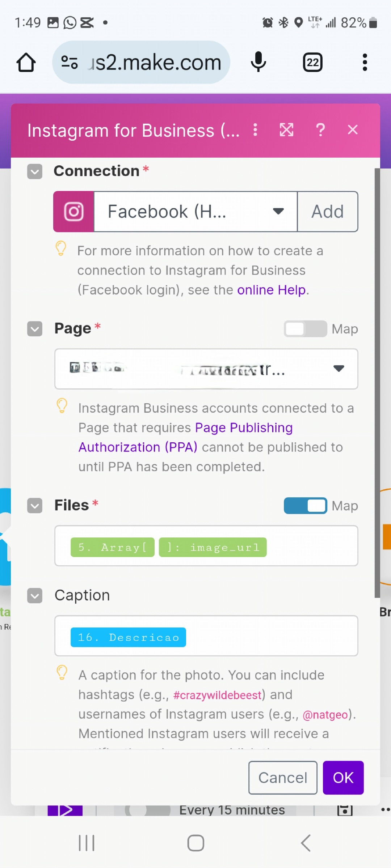Confirm with the OK button

[x=343, y=778]
